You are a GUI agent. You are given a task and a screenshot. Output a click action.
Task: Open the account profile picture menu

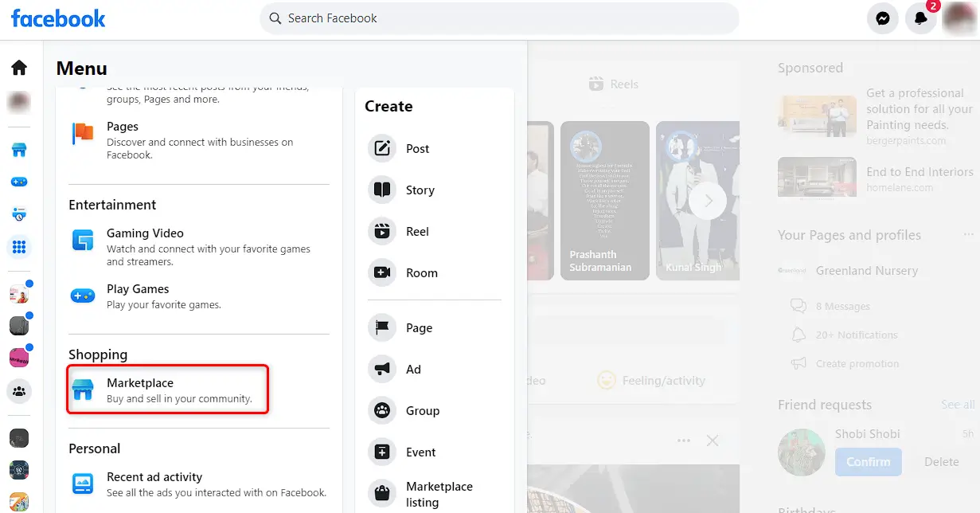(x=959, y=18)
